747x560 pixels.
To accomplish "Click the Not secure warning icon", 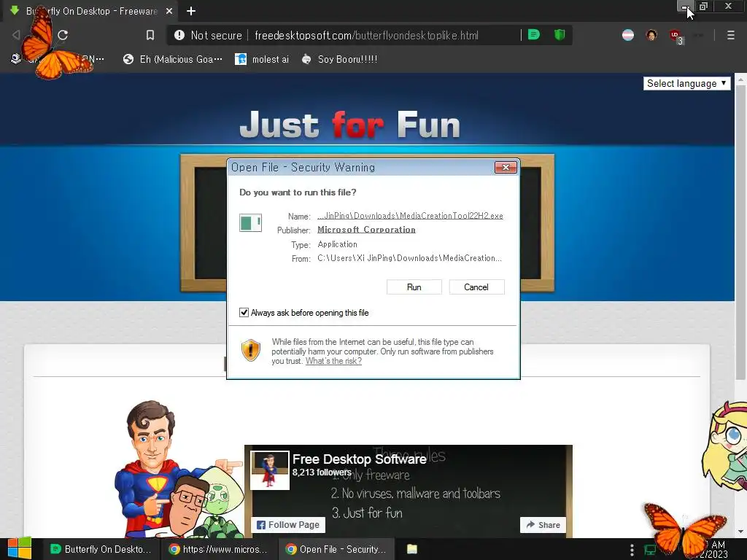I will point(179,35).
